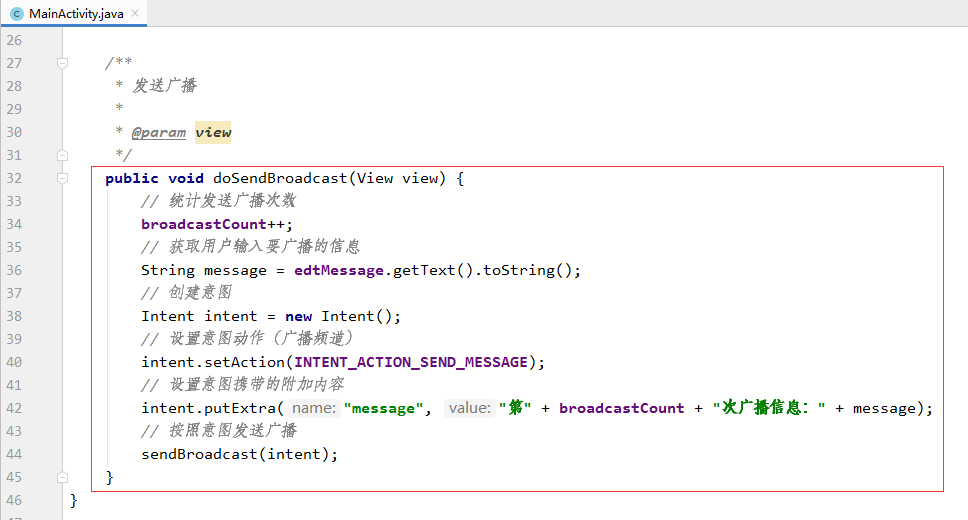Click the comment '// 按照意图发送广播'

219,430
